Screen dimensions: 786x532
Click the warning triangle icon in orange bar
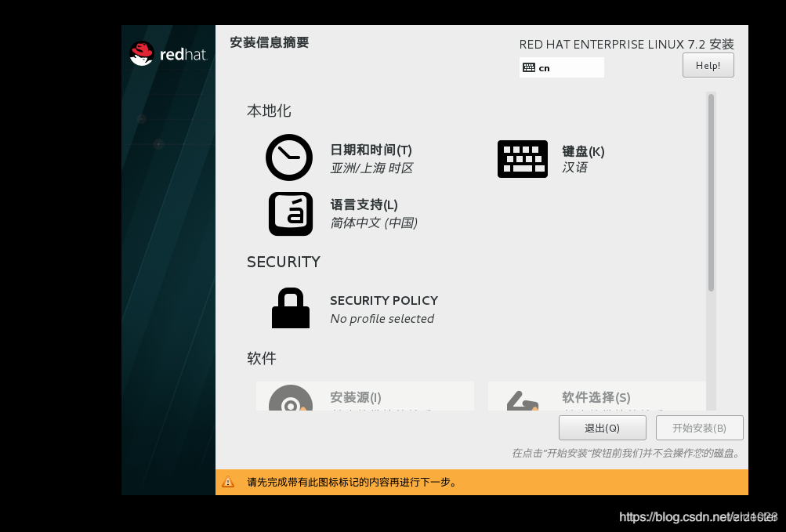[x=228, y=482]
